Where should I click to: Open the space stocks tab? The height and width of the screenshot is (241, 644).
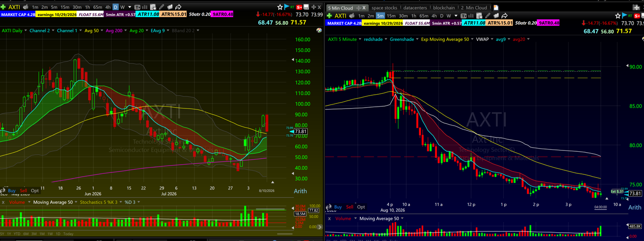click(x=384, y=8)
